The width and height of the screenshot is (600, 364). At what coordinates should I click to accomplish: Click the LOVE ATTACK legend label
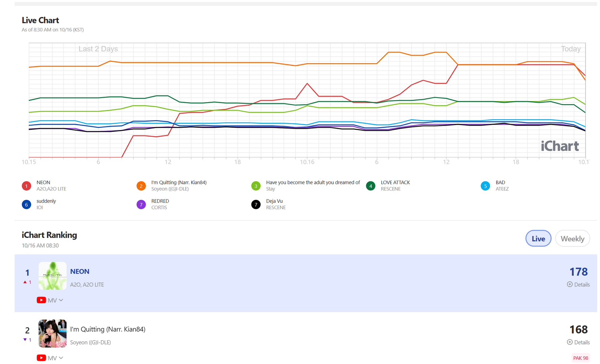point(395,182)
